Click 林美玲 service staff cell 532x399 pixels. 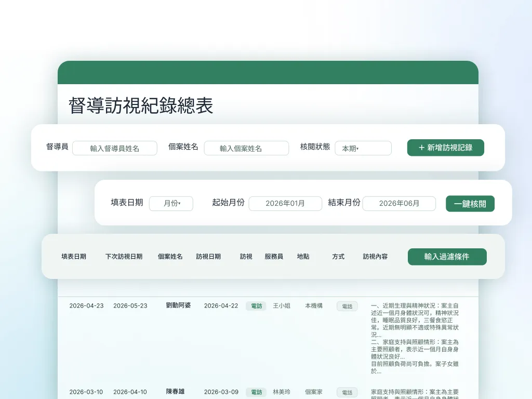pyautogui.click(x=282, y=392)
